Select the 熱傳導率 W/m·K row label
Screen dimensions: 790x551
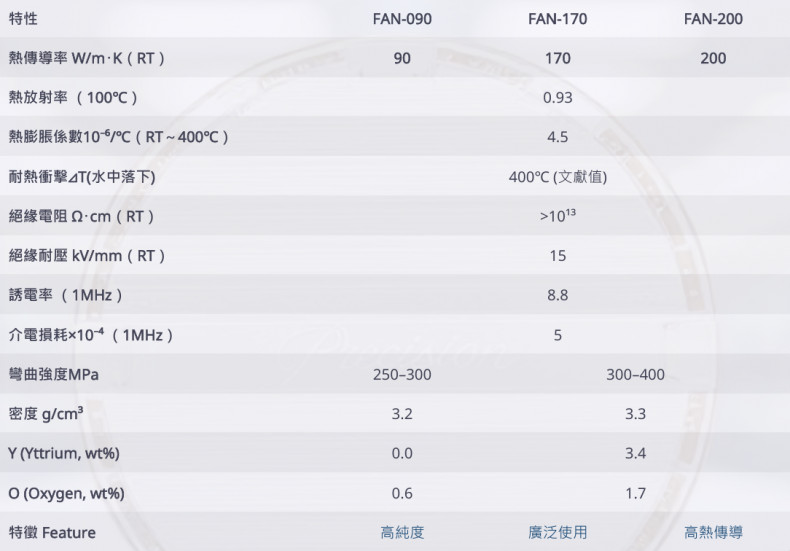point(86,58)
